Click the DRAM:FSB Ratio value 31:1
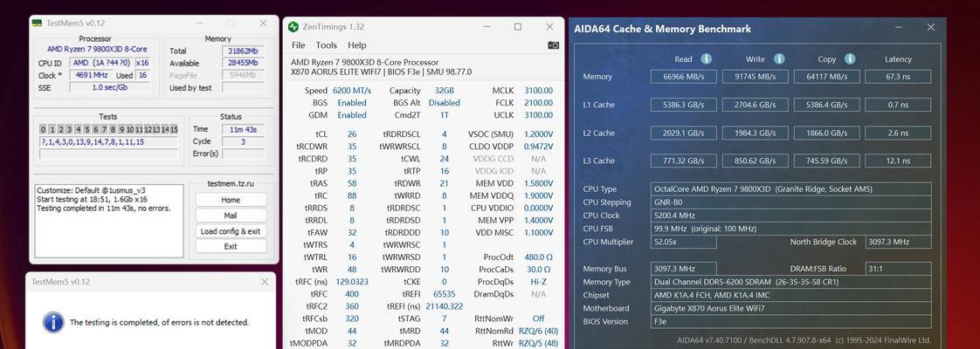The image size is (980, 349). pos(898,269)
